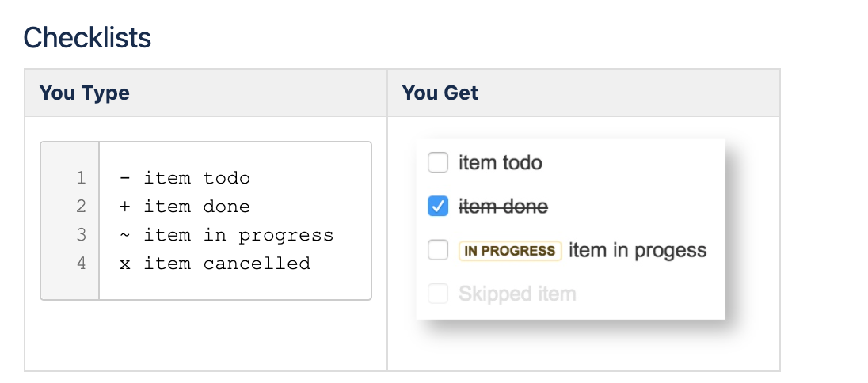This screenshot has width=868, height=383.
Task: Place cursor on the "- item todo" code line
Action: coord(185,178)
